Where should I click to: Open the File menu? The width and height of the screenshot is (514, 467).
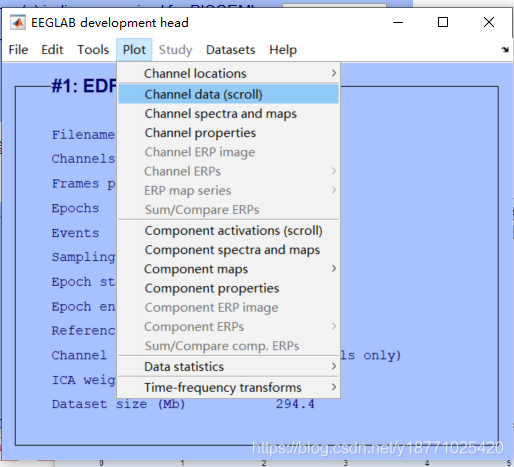click(18, 50)
